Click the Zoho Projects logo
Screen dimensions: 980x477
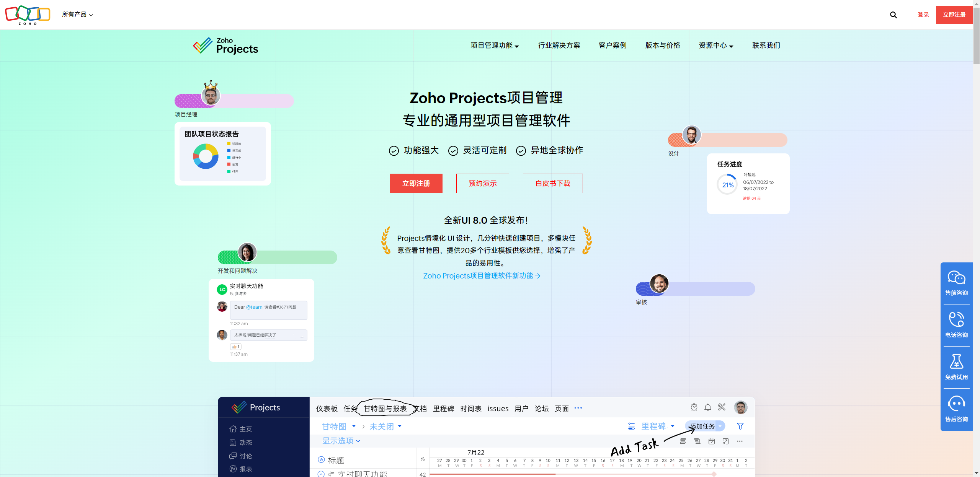[225, 46]
